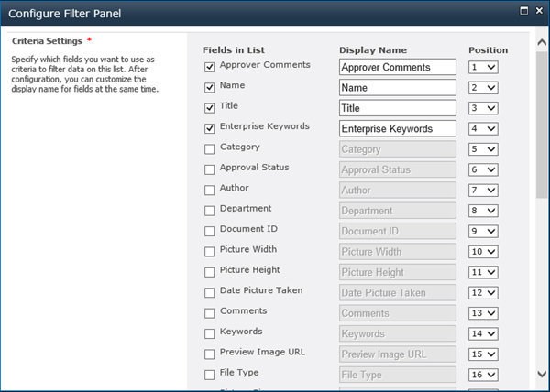This screenshot has width=550, height=392.
Task: Change position of Keywords field
Action: click(482, 333)
